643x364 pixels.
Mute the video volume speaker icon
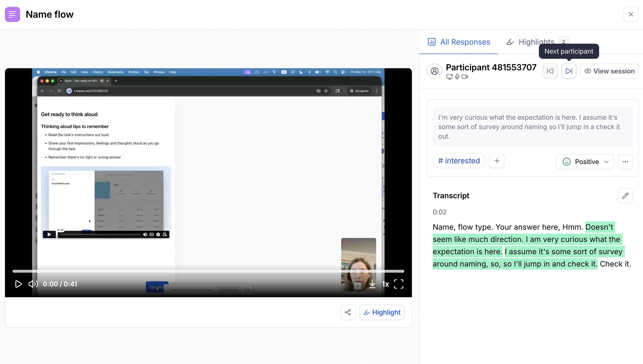tap(33, 284)
